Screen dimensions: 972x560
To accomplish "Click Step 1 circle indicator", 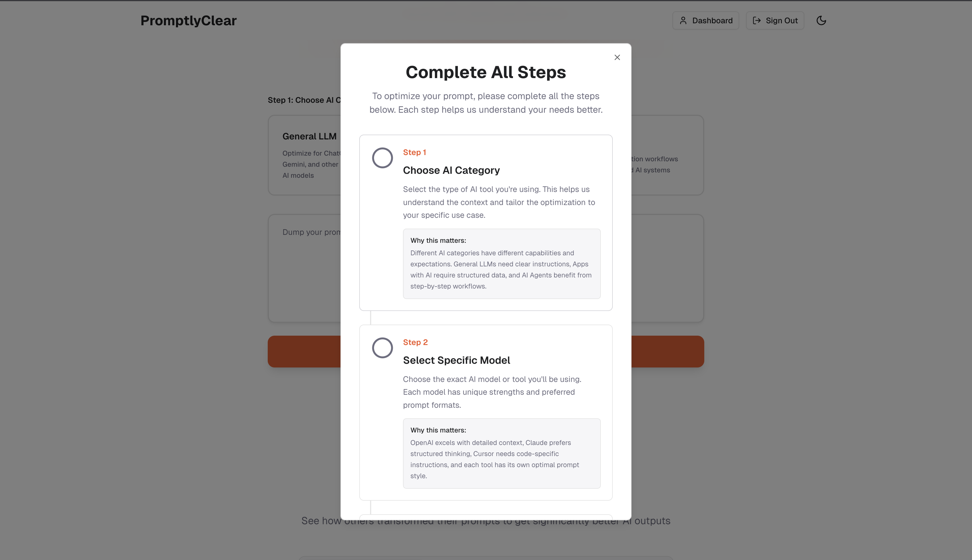I will 382,158.
